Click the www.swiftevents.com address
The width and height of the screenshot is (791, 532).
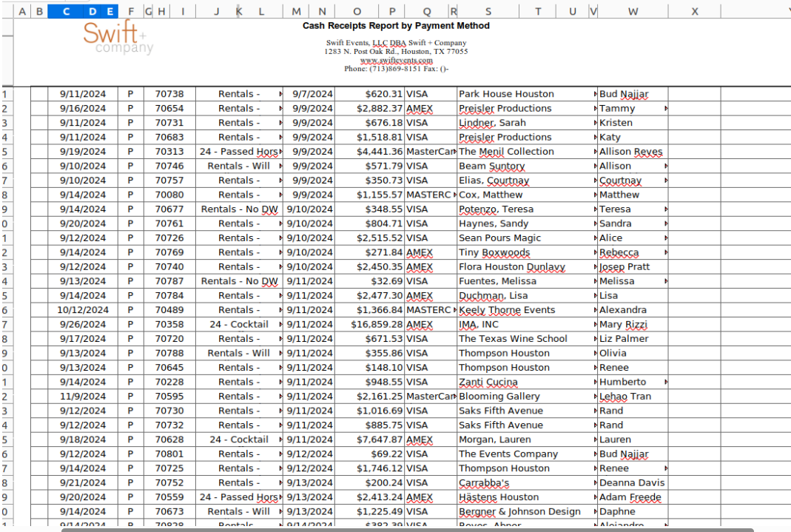coord(396,60)
